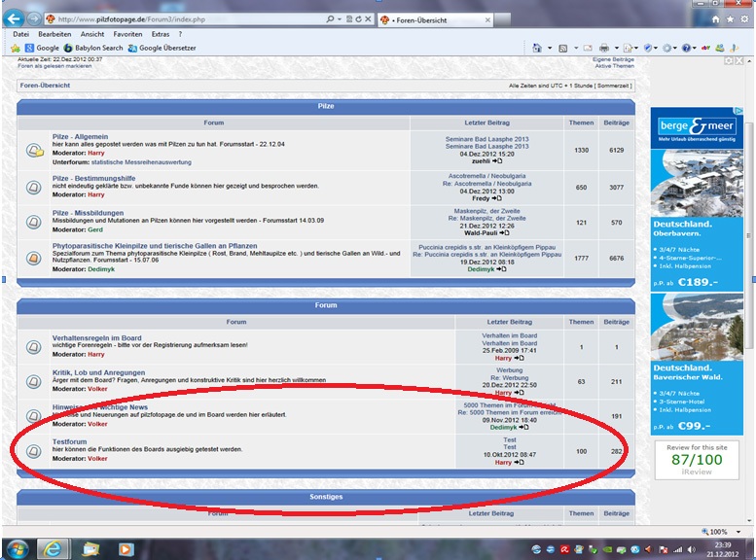Open the IE favorites star icon

coord(730,18)
